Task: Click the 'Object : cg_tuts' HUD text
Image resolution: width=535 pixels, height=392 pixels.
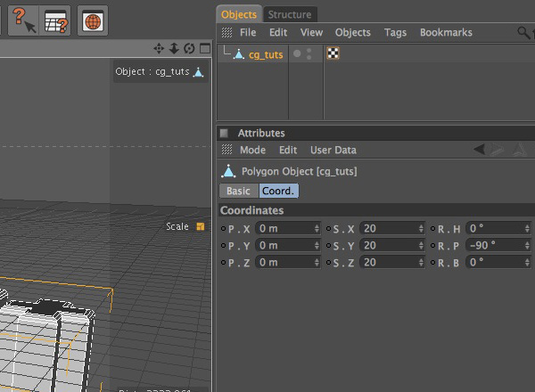Action: (x=152, y=71)
